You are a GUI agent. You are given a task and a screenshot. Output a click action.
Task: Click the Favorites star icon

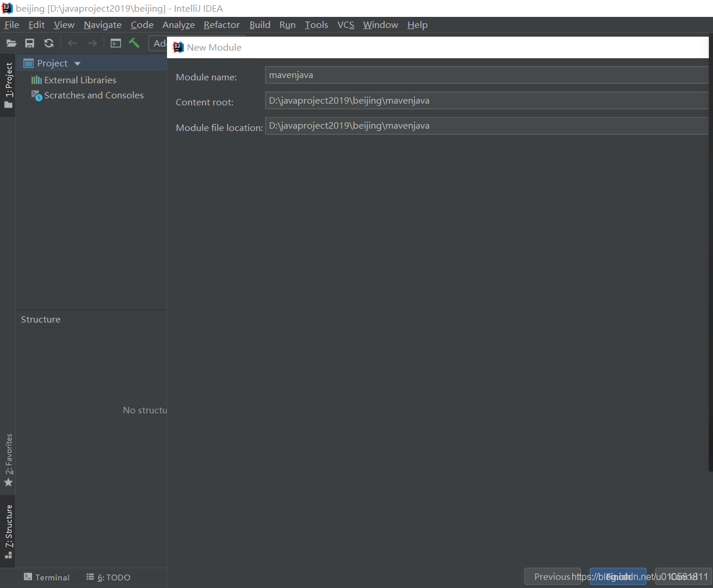[x=8, y=483]
